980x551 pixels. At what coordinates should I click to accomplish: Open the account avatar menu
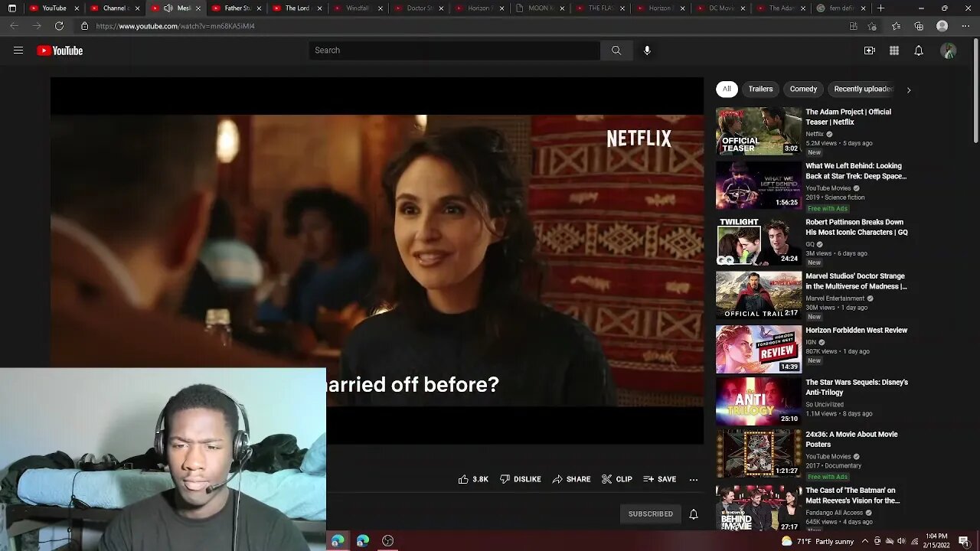pyautogui.click(x=949, y=51)
